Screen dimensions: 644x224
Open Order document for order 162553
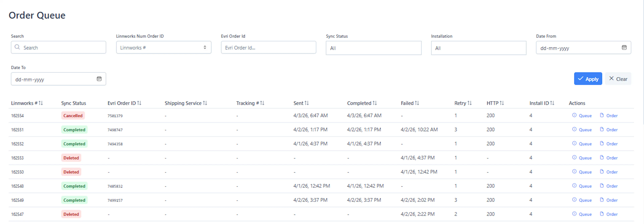click(609, 158)
